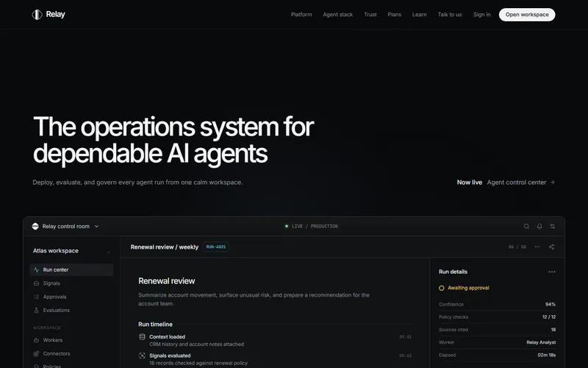Click the share icon beside run counter
Viewport: 588px width, 368px height.
[552, 247]
